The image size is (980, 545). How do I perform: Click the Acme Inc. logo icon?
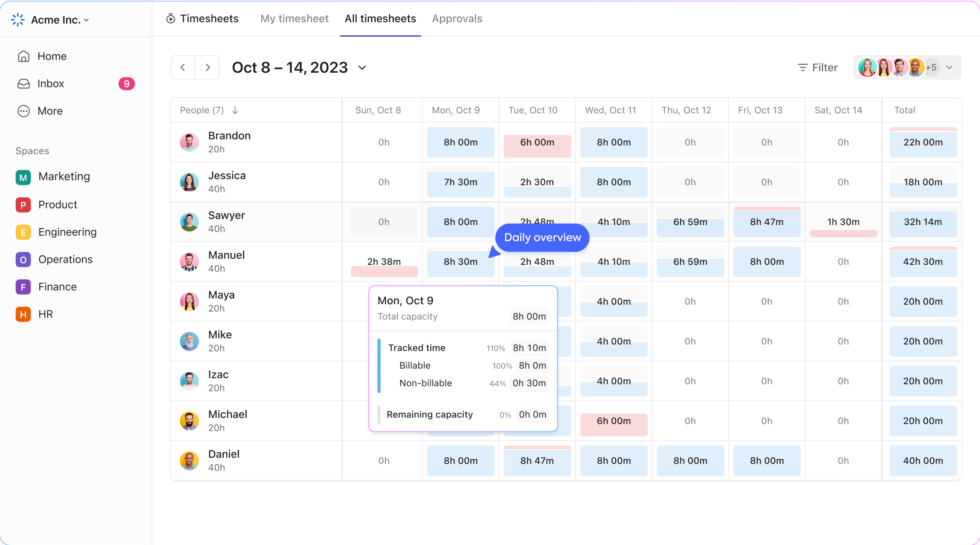(18, 20)
